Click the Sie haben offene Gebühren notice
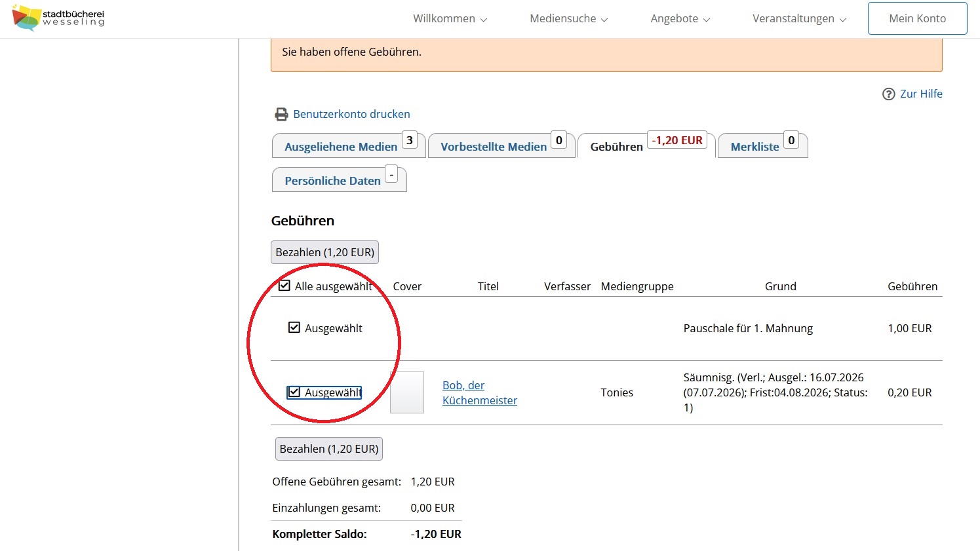The width and height of the screenshot is (980, 551). [x=351, y=52]
